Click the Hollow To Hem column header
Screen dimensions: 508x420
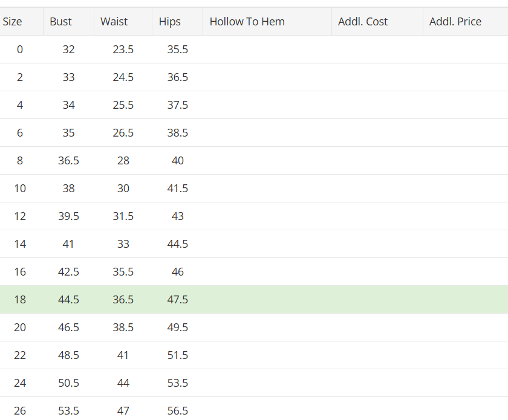tap(247, 22)
